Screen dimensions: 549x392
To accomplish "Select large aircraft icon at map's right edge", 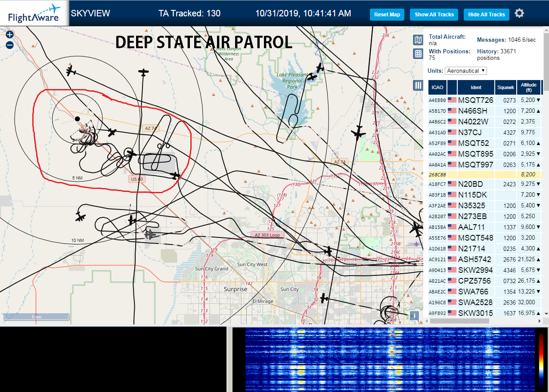I will [x=416, y=228].
